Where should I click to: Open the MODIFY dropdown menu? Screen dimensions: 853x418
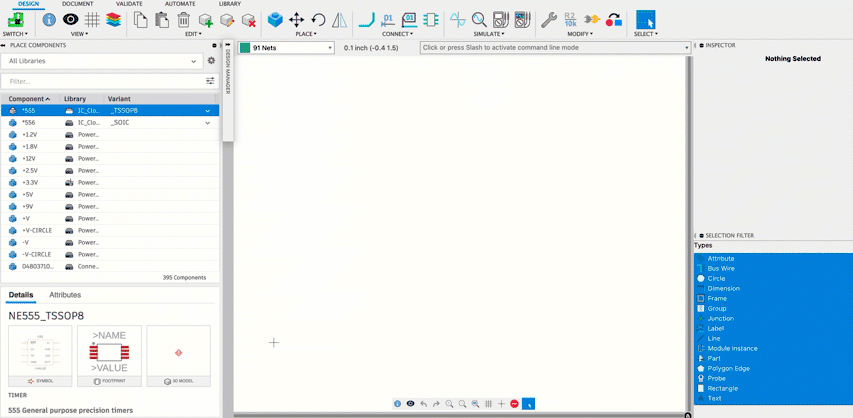pos(580,34)
